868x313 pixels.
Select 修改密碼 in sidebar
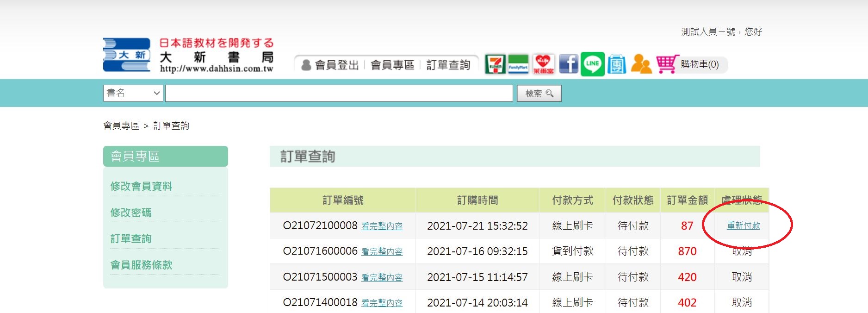click(x=131, y=213)
